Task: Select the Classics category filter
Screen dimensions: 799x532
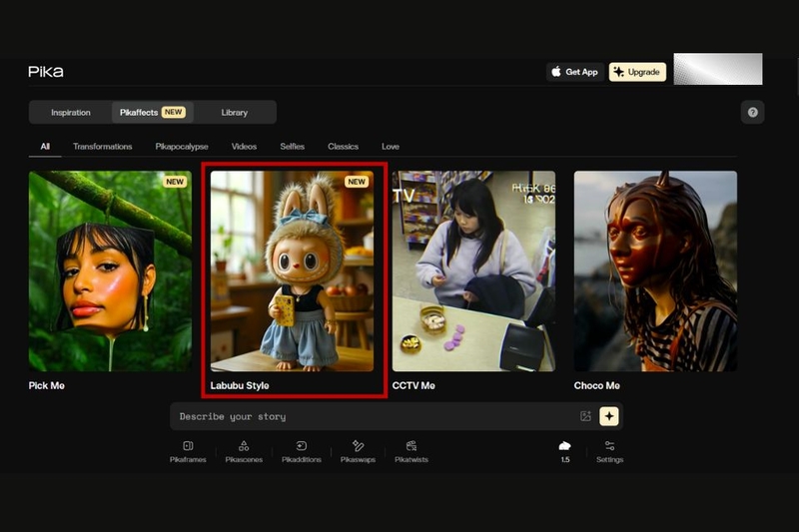Action: point(343,146)
